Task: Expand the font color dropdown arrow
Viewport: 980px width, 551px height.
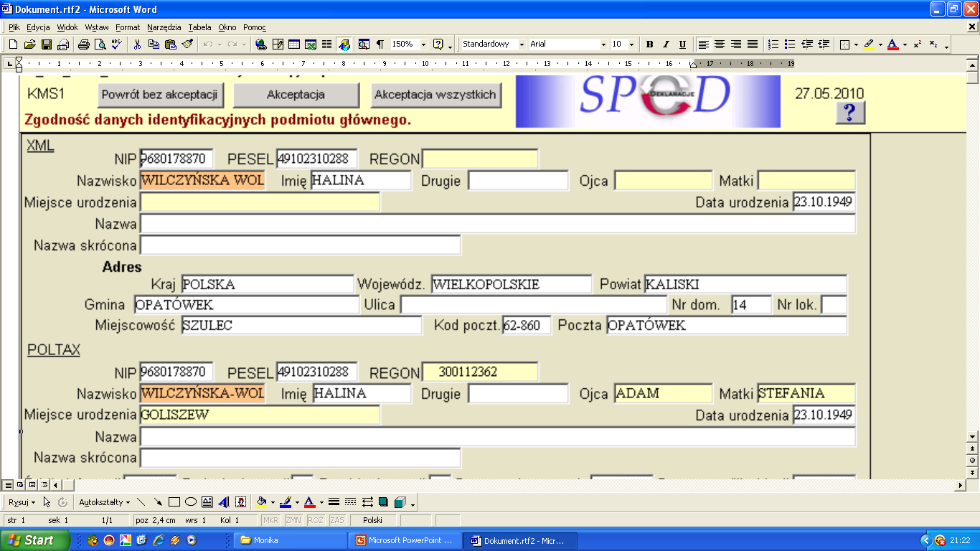Action: [904, 44]
